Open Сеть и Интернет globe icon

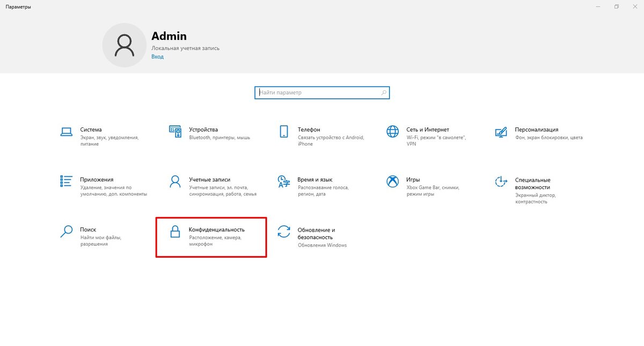click(x=393, y=132)
